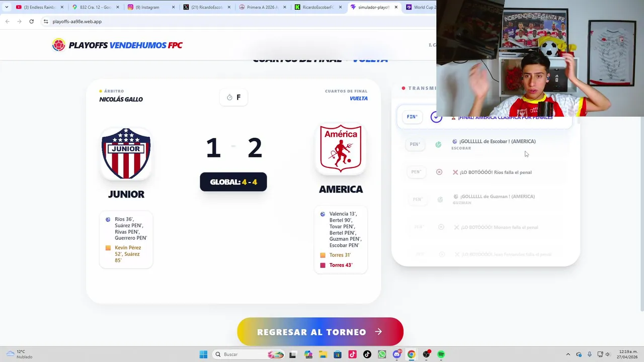Show hidden system tray icons
The height and width of the screenshot is (362, 644).
pyautogui.click(x=568, y=354)
